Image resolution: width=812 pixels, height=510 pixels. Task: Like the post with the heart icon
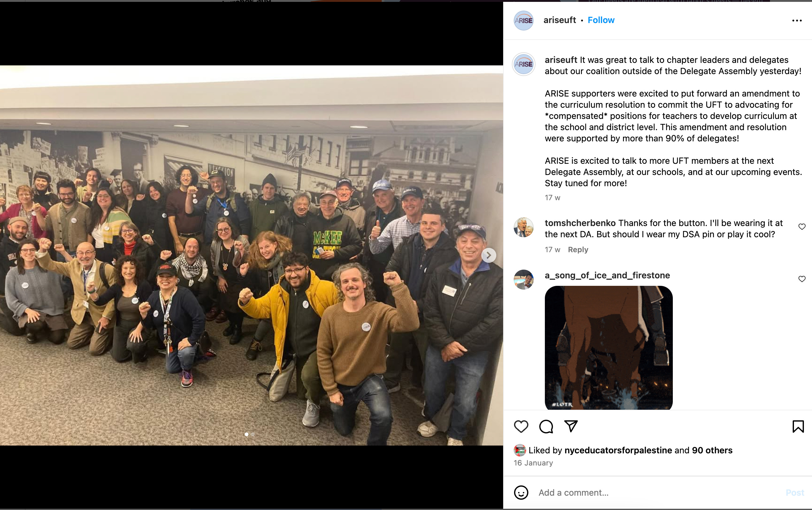tap(521, 426)
